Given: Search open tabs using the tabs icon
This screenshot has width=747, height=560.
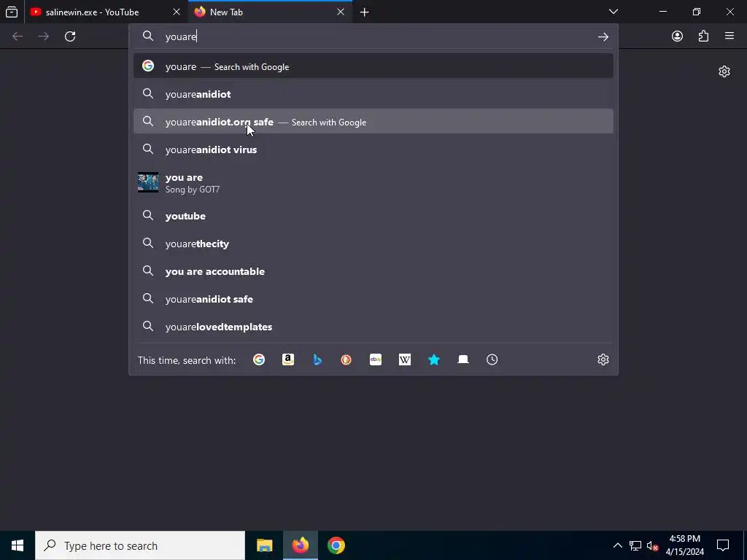Looking at the screenshot, I should coord(463,359).
